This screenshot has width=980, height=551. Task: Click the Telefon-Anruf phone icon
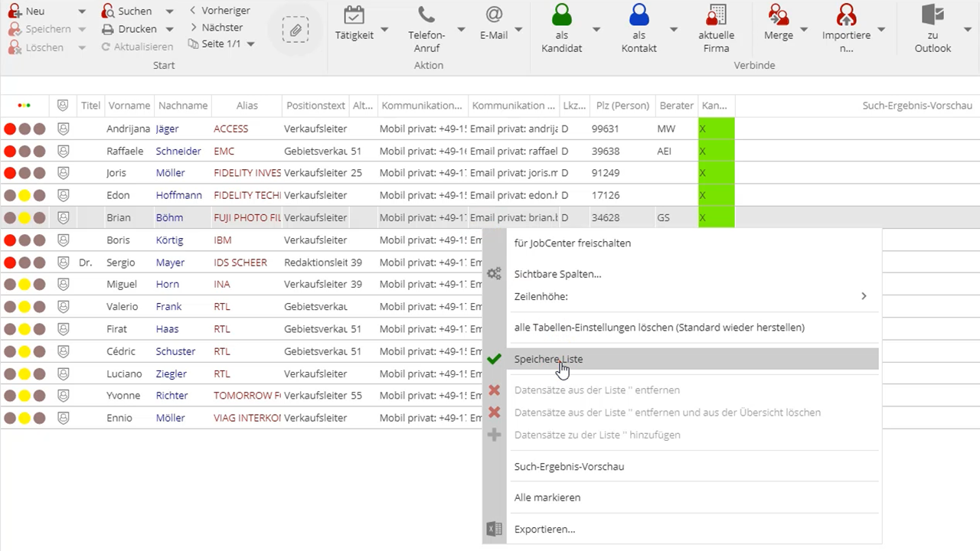coord(426,15)
